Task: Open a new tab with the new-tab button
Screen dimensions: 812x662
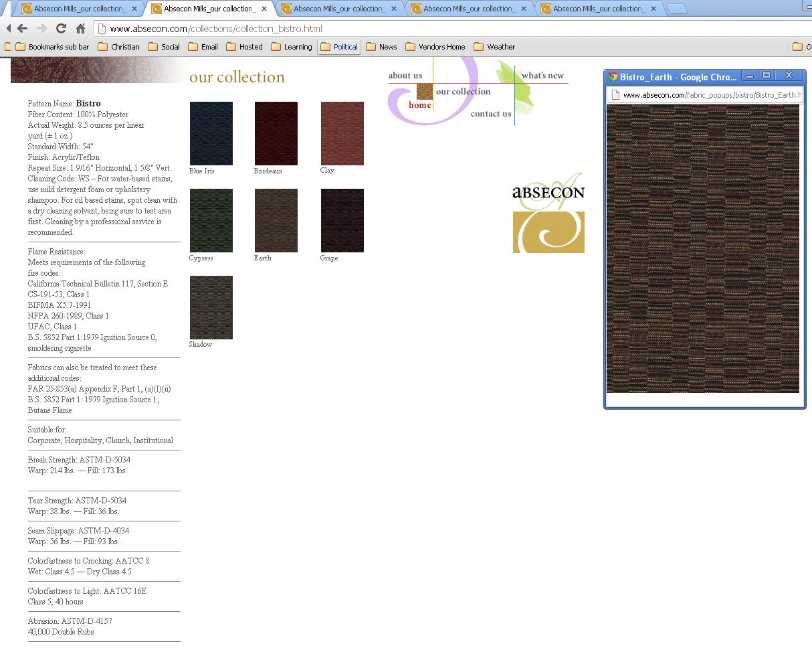Action: 677,9
